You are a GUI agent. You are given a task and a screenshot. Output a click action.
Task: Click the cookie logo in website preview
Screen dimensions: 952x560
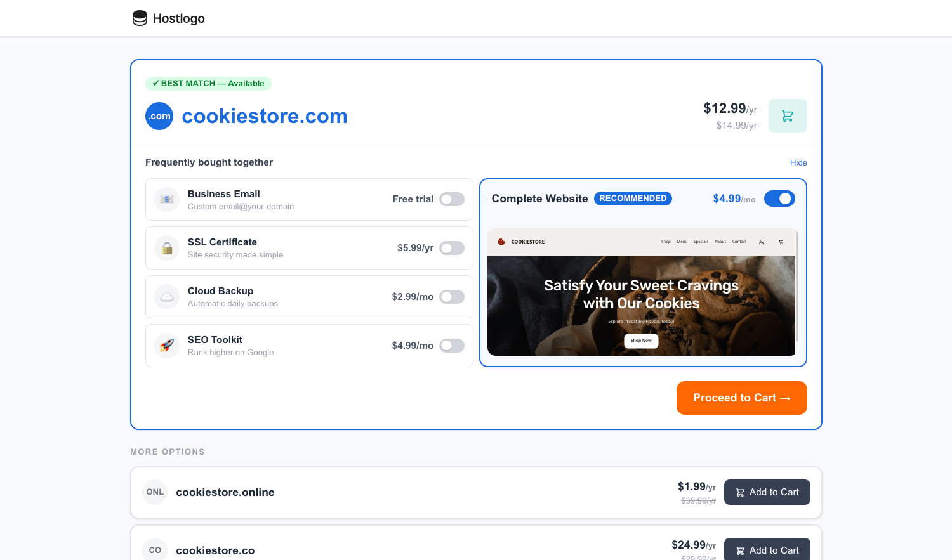501,242
